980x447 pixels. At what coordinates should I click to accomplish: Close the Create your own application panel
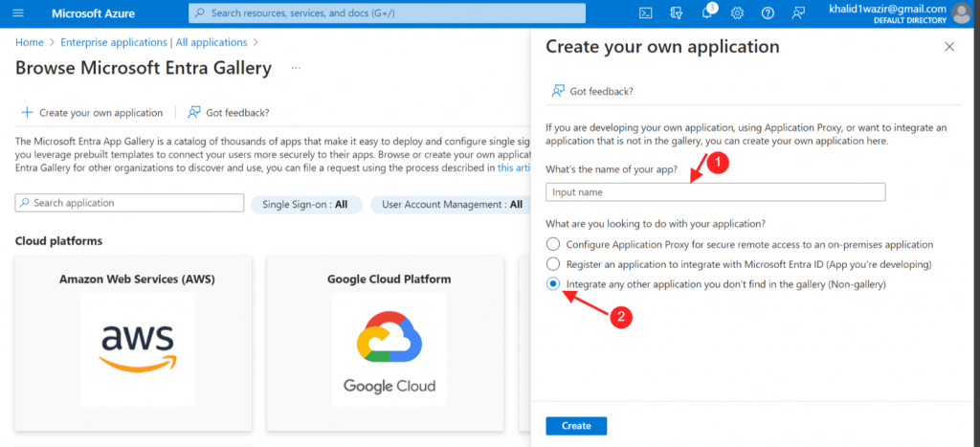pos(949,47)
